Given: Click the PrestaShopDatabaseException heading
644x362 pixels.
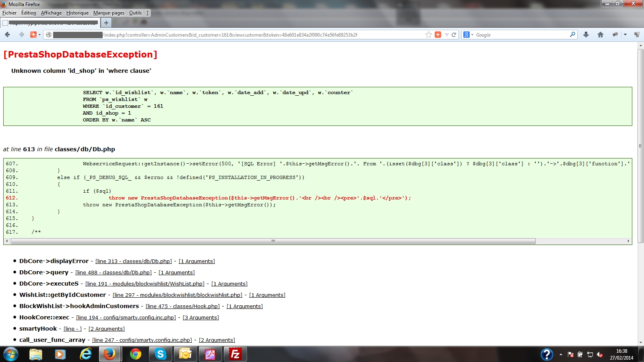Looking at the screenshot, I should click(80, 54).
